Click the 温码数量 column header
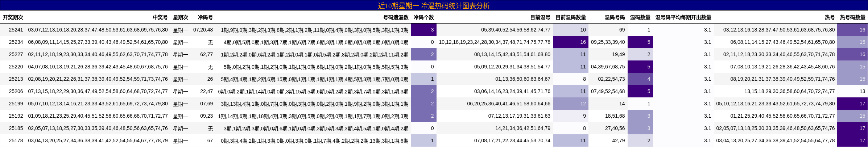 click(x=640, y=17)
